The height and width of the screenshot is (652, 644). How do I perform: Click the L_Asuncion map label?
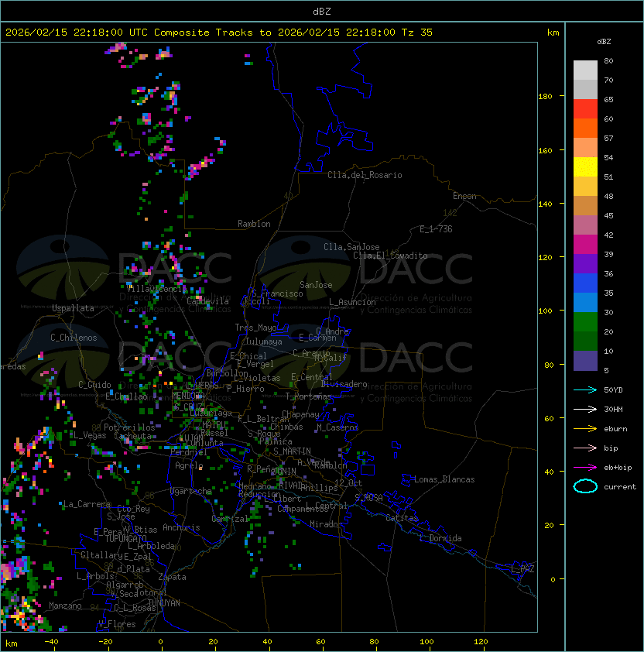coord(352,302)
